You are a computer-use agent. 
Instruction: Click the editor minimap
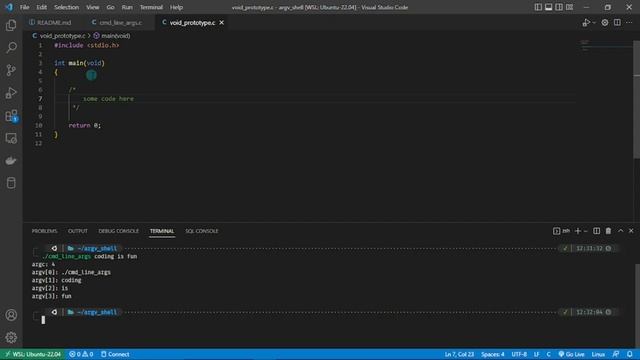(604, 46)
